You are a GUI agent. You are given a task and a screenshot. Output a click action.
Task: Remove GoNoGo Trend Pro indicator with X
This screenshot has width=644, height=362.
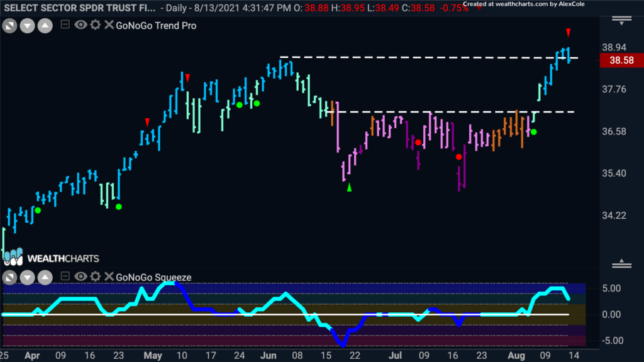pyautogui.click(x=109, y=25)
